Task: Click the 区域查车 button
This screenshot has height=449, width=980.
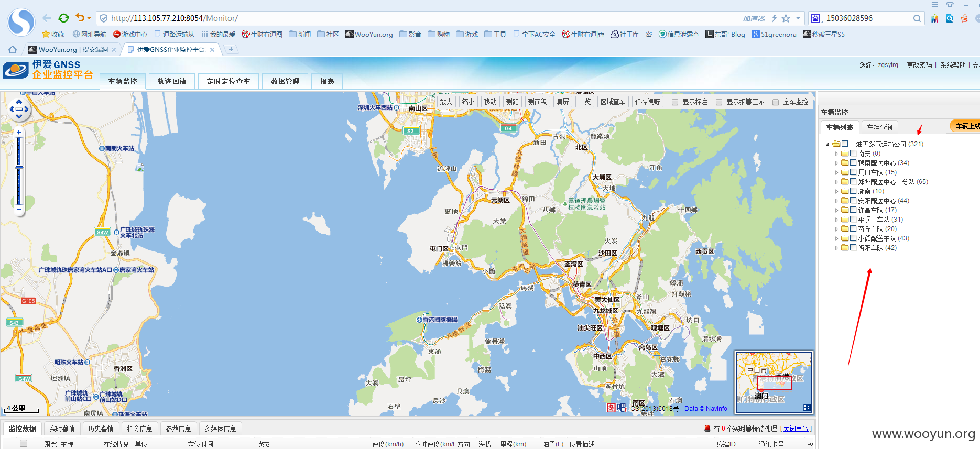Action: [613, 102]
